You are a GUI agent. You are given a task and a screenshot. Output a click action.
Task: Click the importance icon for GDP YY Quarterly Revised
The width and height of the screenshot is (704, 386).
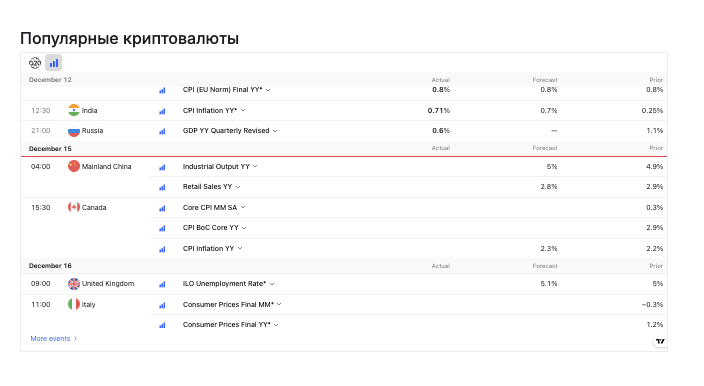(162, 131)
